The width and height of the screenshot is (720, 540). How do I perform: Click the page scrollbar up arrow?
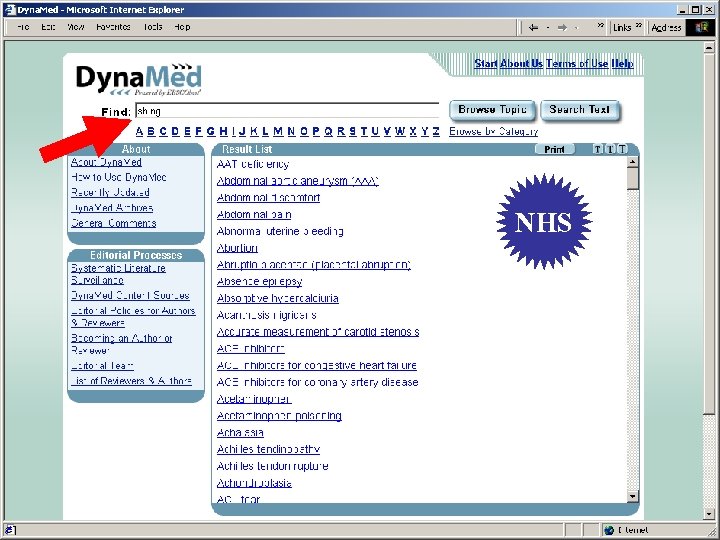click(x=709, y=48)
